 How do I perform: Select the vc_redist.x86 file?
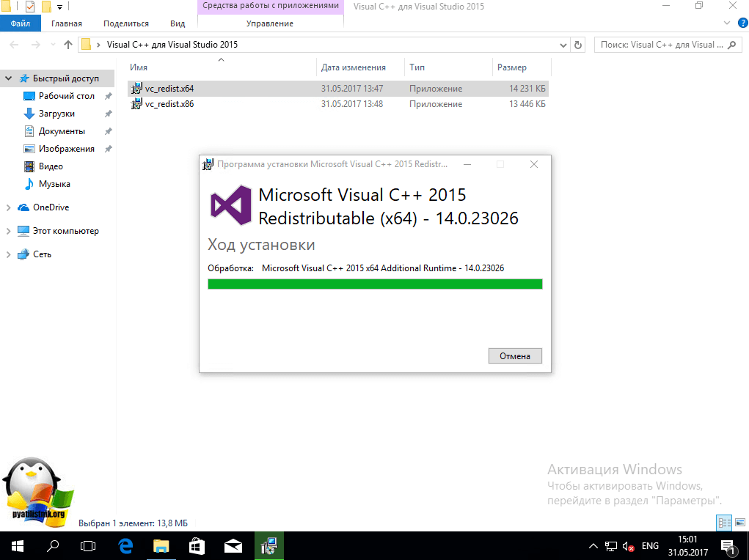click(169, 104)
